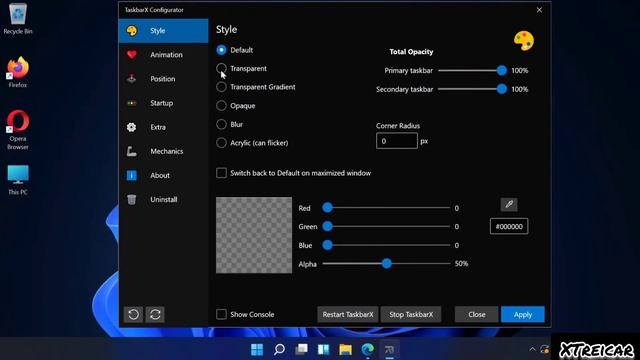Click the info icon beside About
Viewport: 640px width, 360px height.
(x=131, y=175)
